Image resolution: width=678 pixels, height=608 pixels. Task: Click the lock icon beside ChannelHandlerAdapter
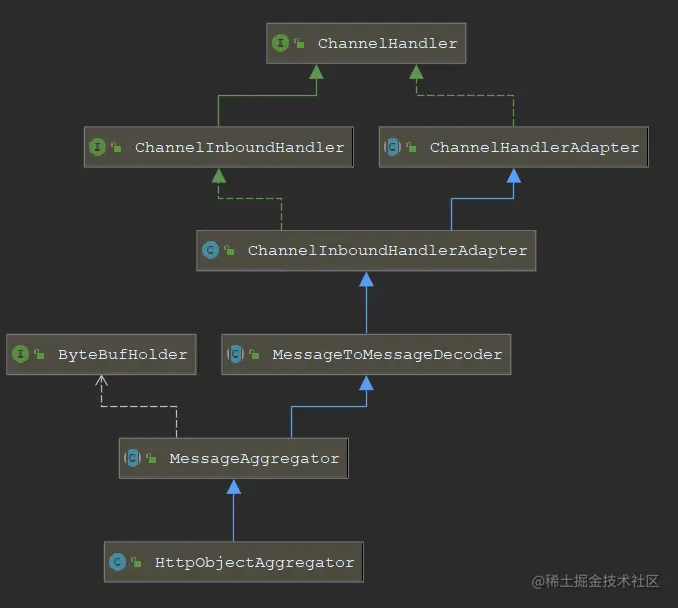click(x=411, y=147)
